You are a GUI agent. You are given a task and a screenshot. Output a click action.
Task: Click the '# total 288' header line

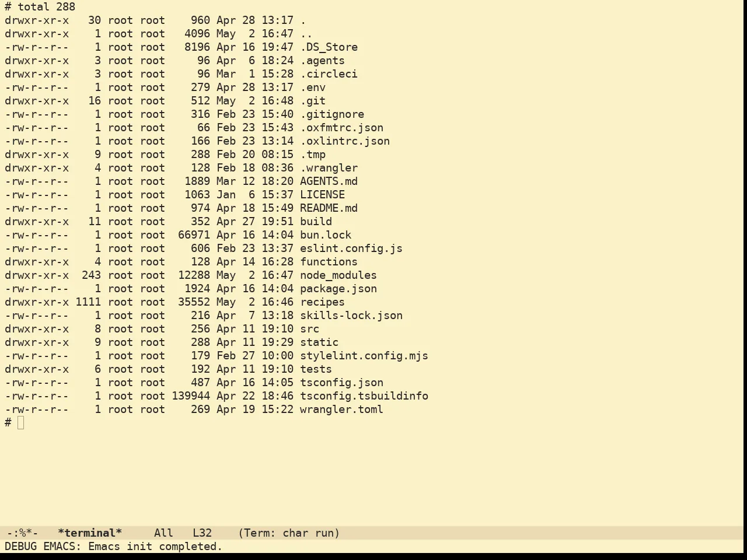point(40,7)
